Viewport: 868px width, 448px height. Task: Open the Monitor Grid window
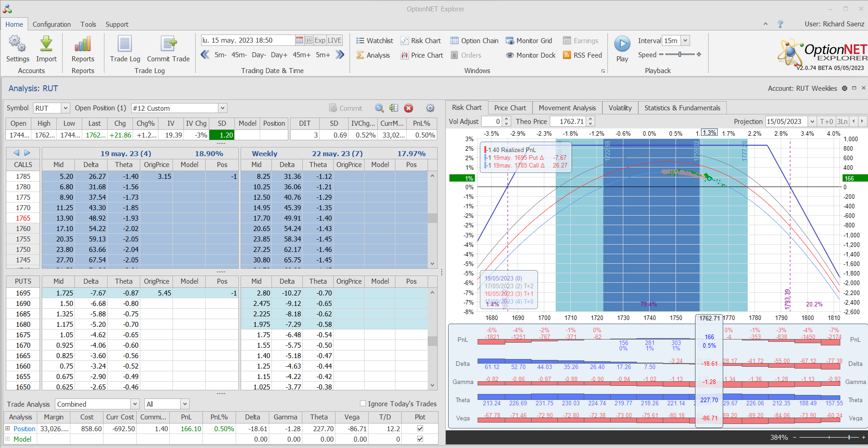point(529,40)
